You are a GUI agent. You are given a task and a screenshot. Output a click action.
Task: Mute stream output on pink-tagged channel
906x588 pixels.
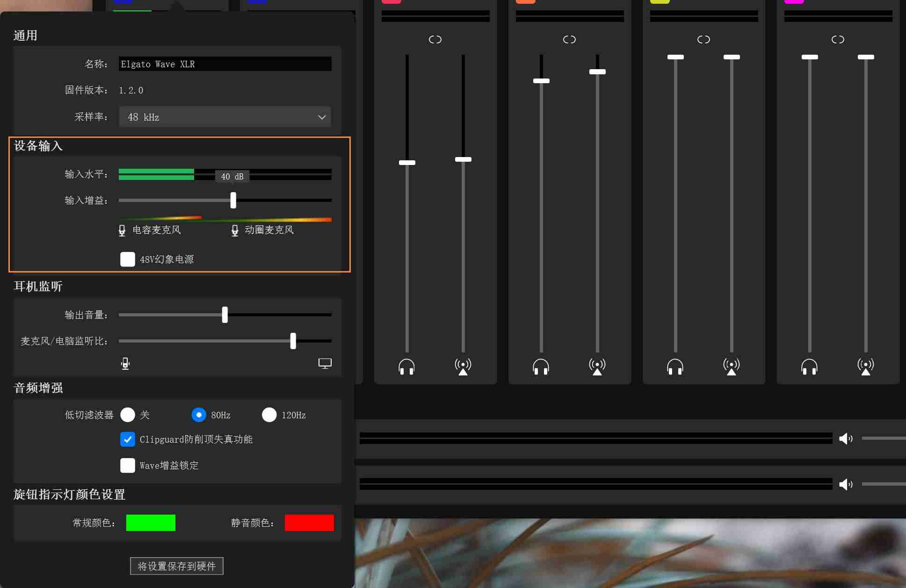point(463,367)
